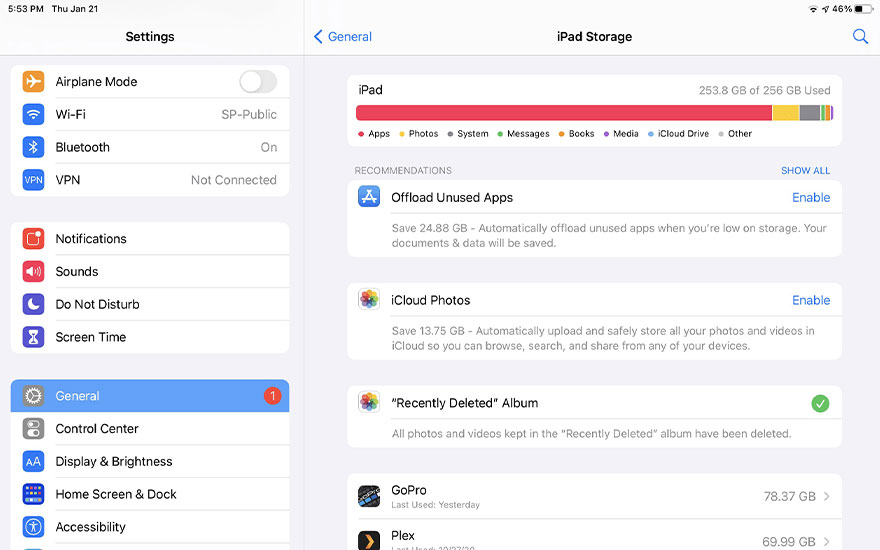Tap the Bluetooth icon in sidebar
This screenshot has width=880, height=550.
(33, 147)
